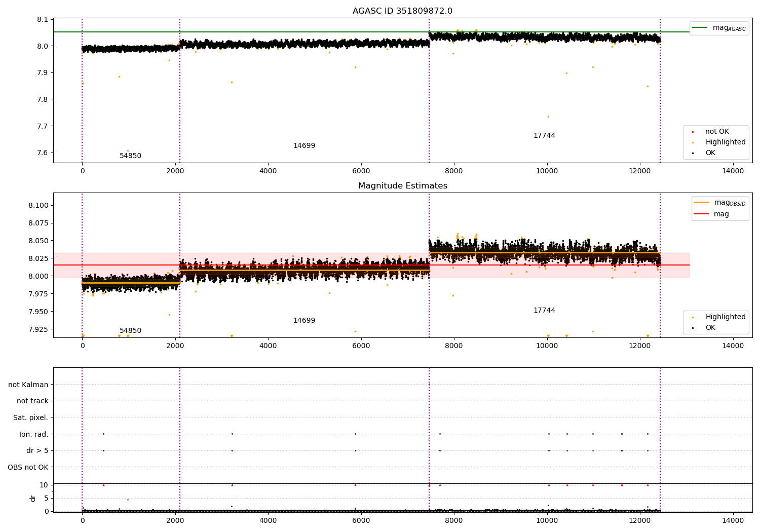Screen dimensions: 760x532
Task: Click the 'Sat. pixel.' flag row label
Action: [30, 417]
